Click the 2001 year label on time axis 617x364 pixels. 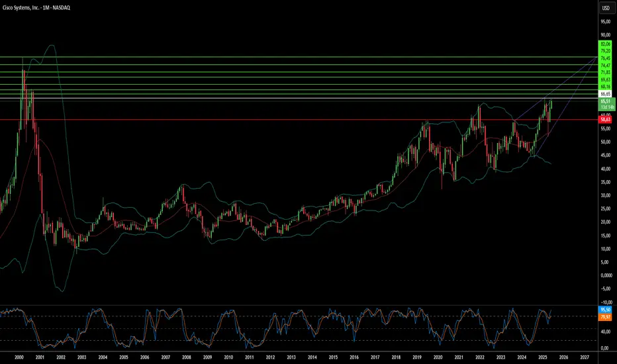click(x=40, y=357)
